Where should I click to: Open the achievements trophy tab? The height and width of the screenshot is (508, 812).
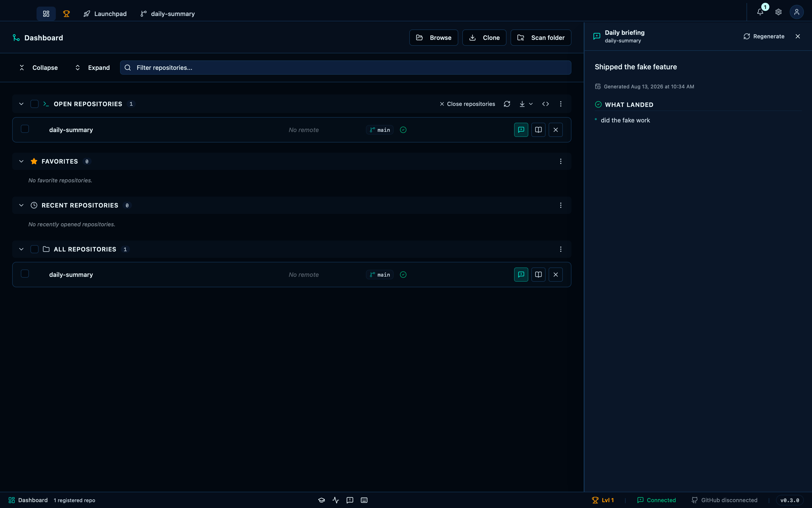[66, 14]
